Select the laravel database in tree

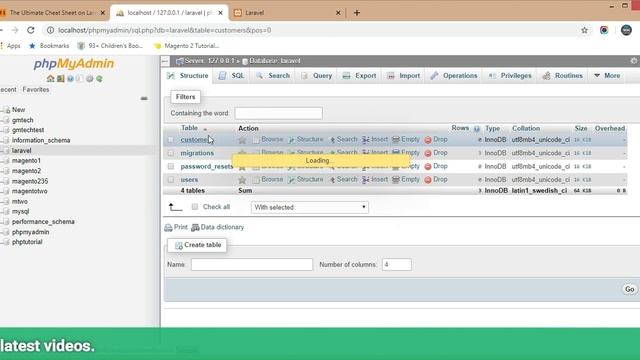point(22,151)
